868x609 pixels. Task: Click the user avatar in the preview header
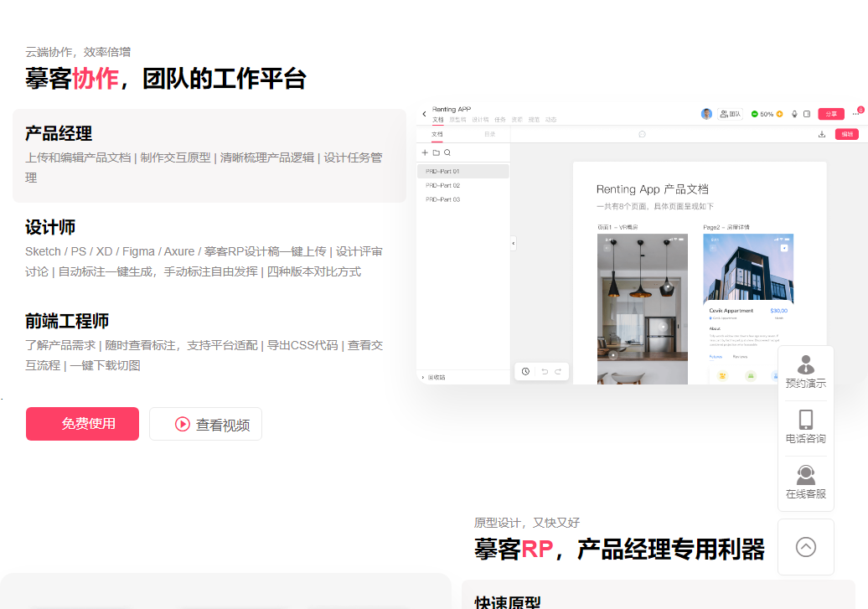coord(706,114)
